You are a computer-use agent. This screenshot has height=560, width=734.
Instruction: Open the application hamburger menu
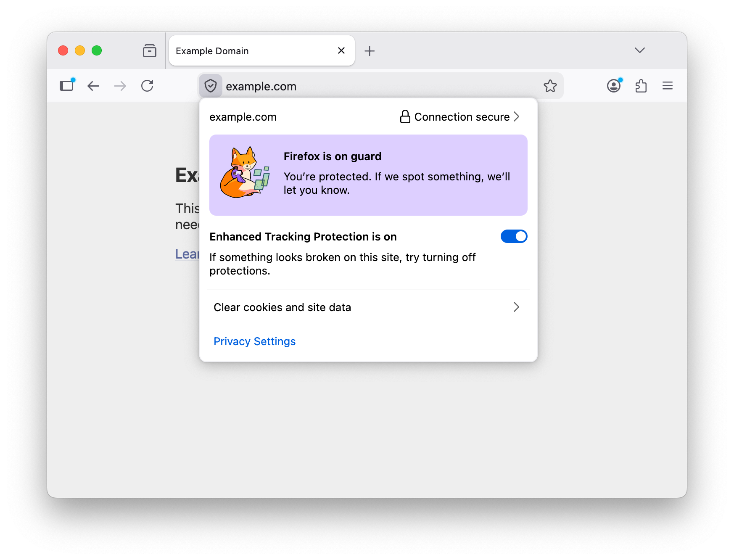(668, 86)
